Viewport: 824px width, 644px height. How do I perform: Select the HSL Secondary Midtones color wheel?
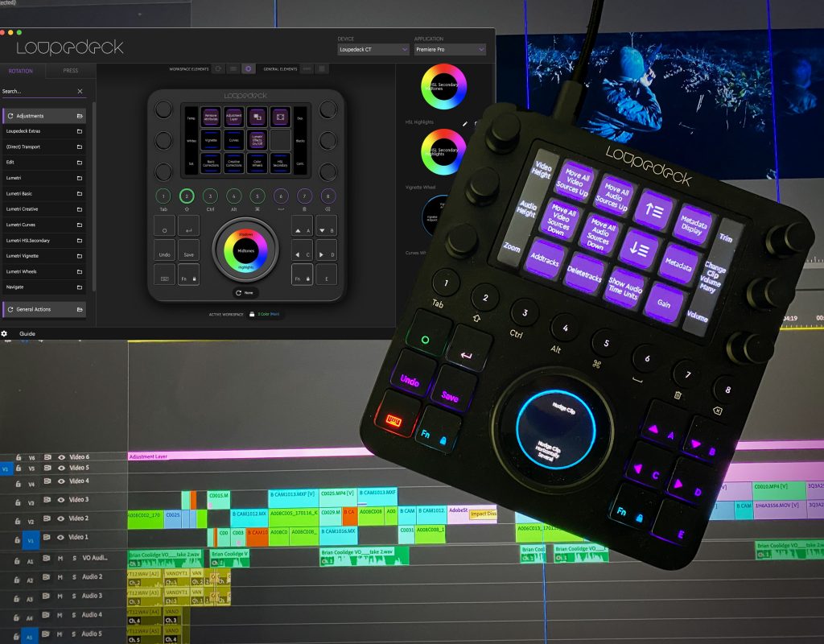pyautogui.click(x=444, y=86)
